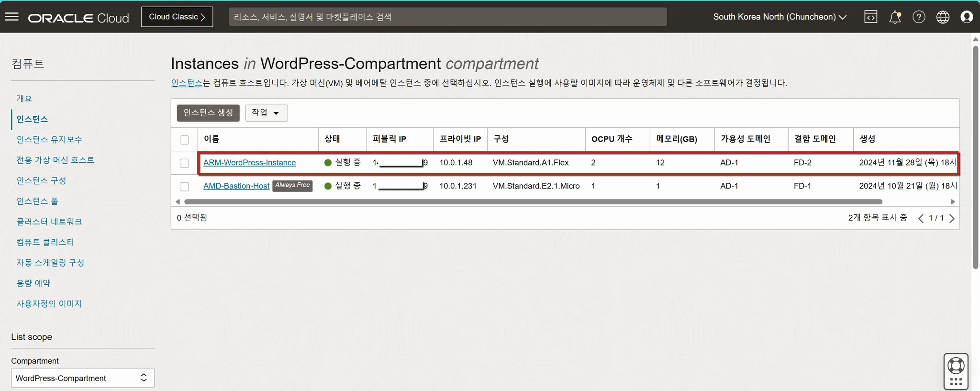This screenshot has height=391, width=980.
Task: Click the 2024년 10월 21일 creation date
Action: pyautogui.click(x=907, y=186)
